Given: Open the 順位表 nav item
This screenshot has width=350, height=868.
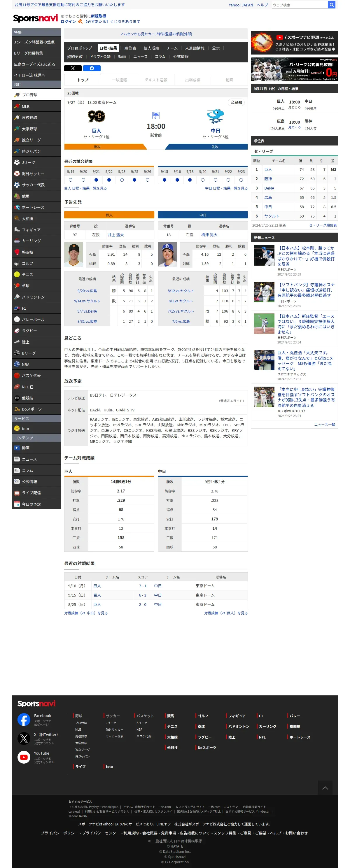Looking at the screenshot, I should [130, 48].
